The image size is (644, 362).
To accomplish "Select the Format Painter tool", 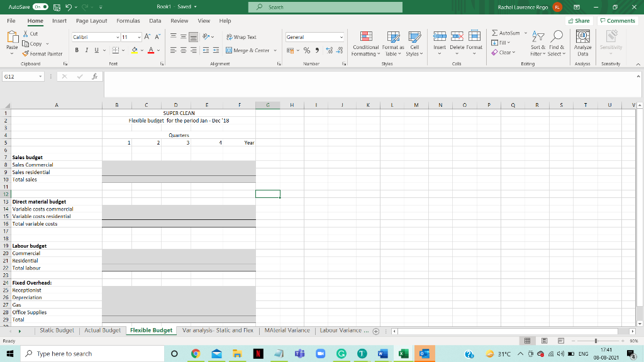I will (x=42, y=54).
